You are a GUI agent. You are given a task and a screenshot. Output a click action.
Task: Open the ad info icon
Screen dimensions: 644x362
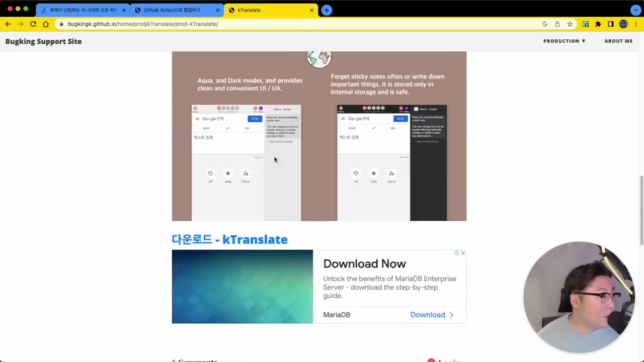(x=457, y=253)
